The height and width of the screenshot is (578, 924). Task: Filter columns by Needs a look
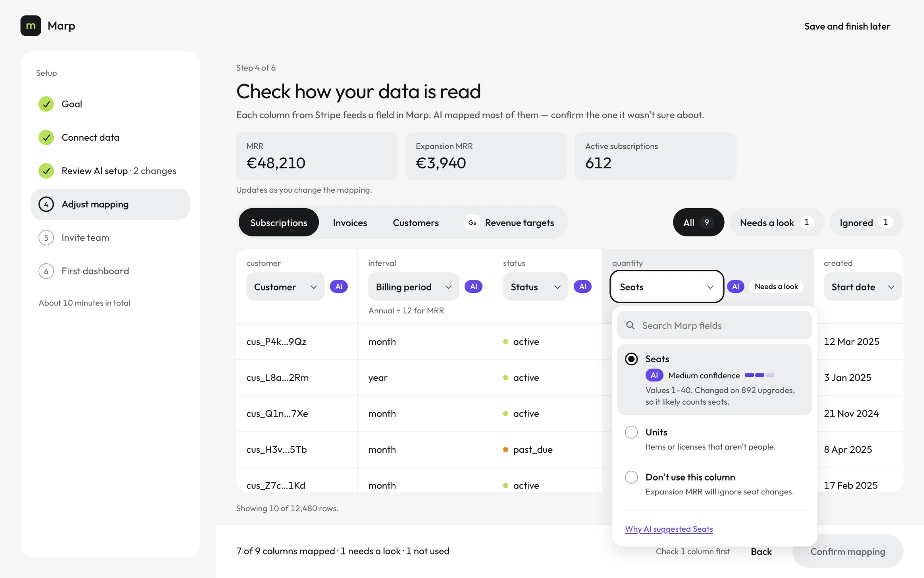point(777,222)
